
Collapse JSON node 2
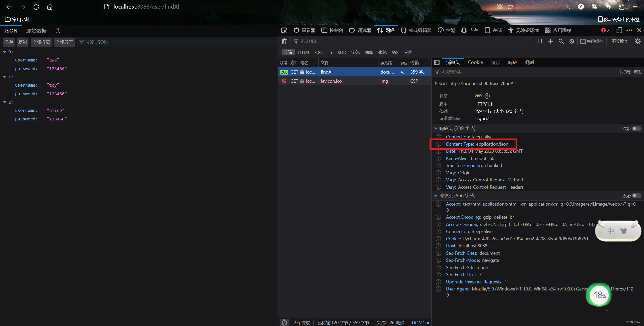(5, 102)
